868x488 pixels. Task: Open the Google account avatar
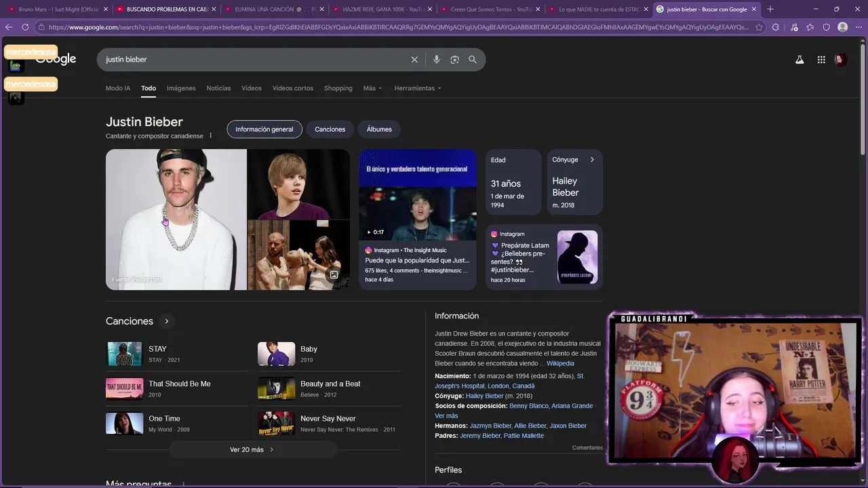click(x=841, y=60)
